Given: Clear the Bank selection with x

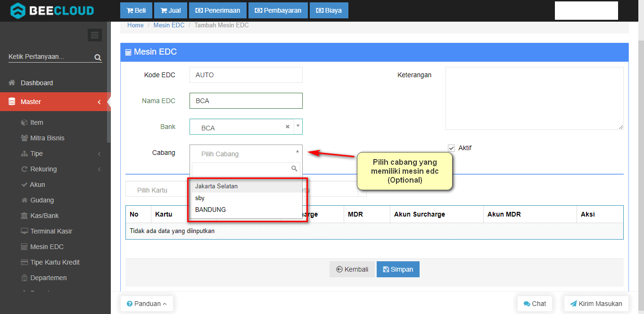Looking at the screenshot, I should tap(288, 127).
